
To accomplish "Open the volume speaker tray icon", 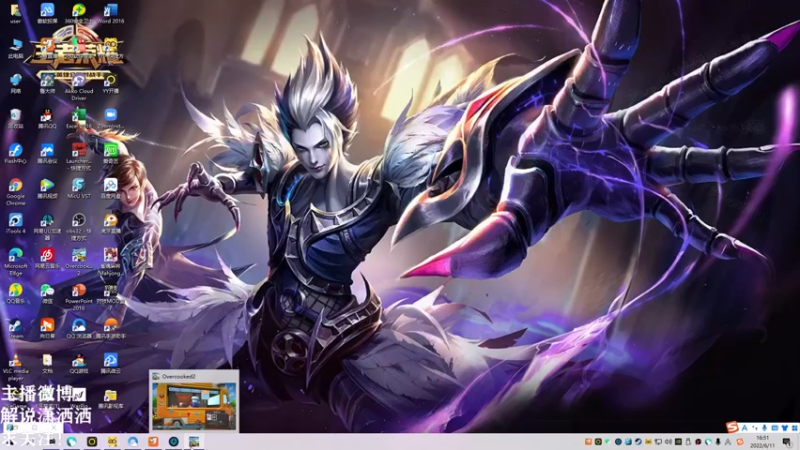I will pyautogui.click(x=668, y=442).
